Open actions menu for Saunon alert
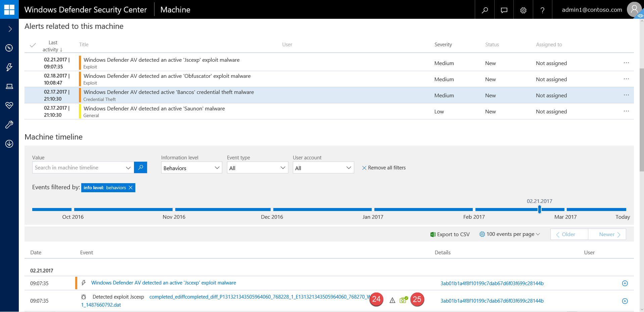The image size is (644, 312). click(626, 111)
